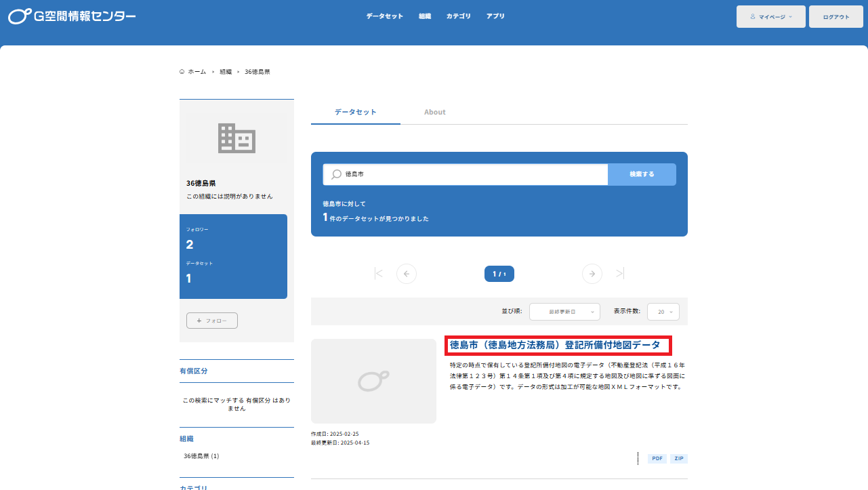Viewport: 868px width, 490px height.
Task: Open 組織 in top navigation
Action: (425, 16)
